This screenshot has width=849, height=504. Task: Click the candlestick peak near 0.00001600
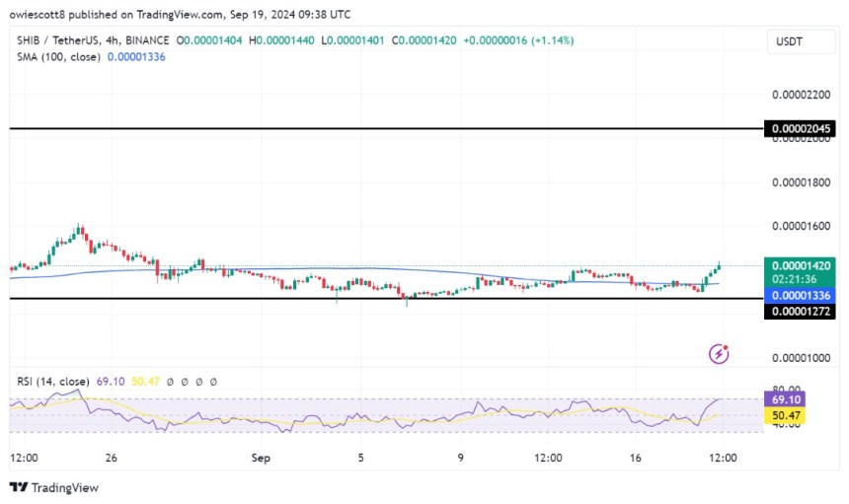[80, 229]
